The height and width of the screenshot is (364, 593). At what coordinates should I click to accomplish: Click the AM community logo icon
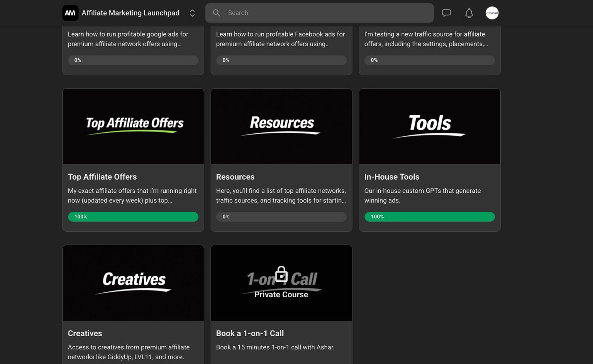coord(70,13)
